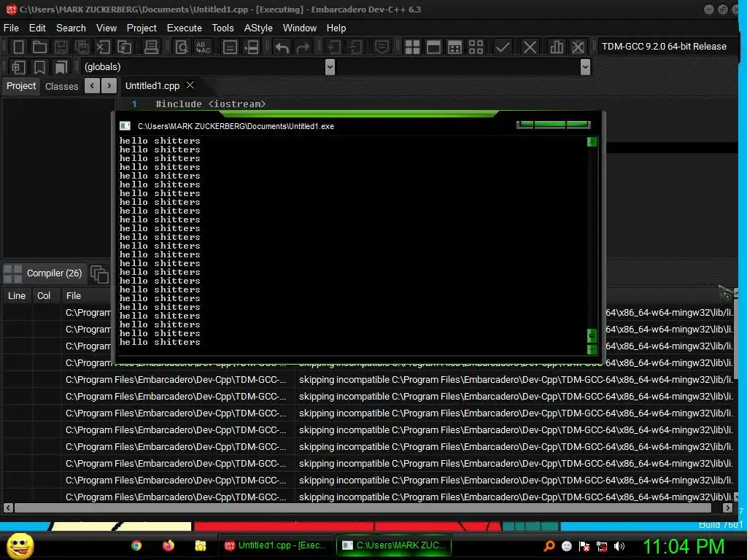This screenshot has width=747, height=560.
Task: Click the console window scroll-down arrow
Action: tap(592, 349)
